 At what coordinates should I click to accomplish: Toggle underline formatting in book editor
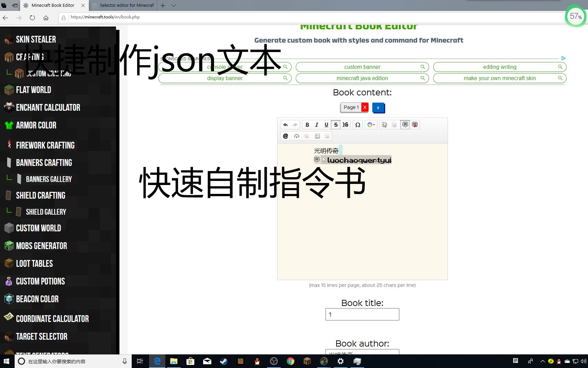[326, 125]
